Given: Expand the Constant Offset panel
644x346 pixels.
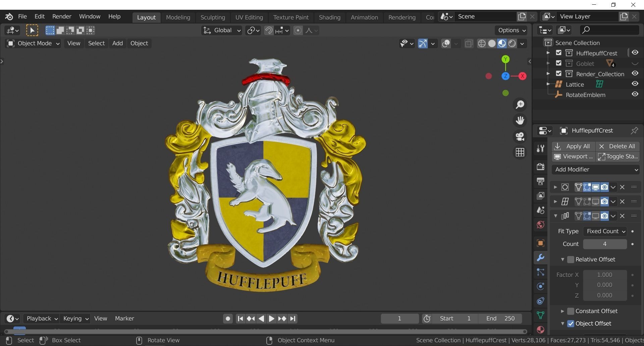Looking at the screenshot, I should click(x=562, y=311).
